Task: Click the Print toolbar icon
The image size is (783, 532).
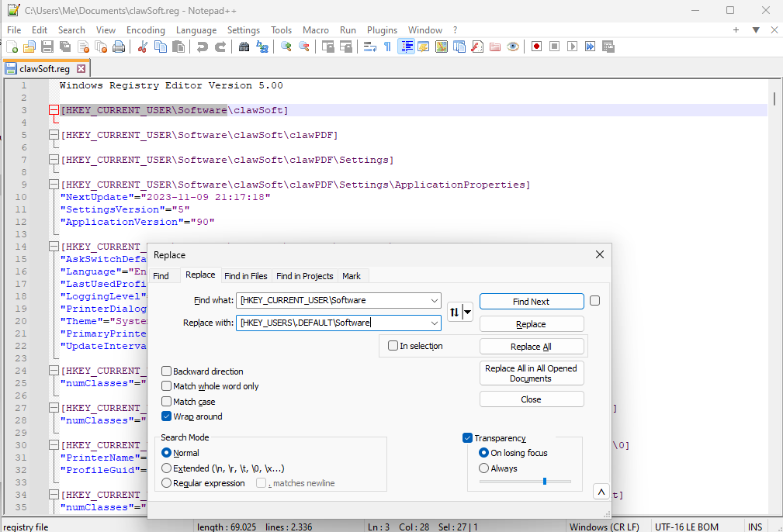Action: coord(119,47)
